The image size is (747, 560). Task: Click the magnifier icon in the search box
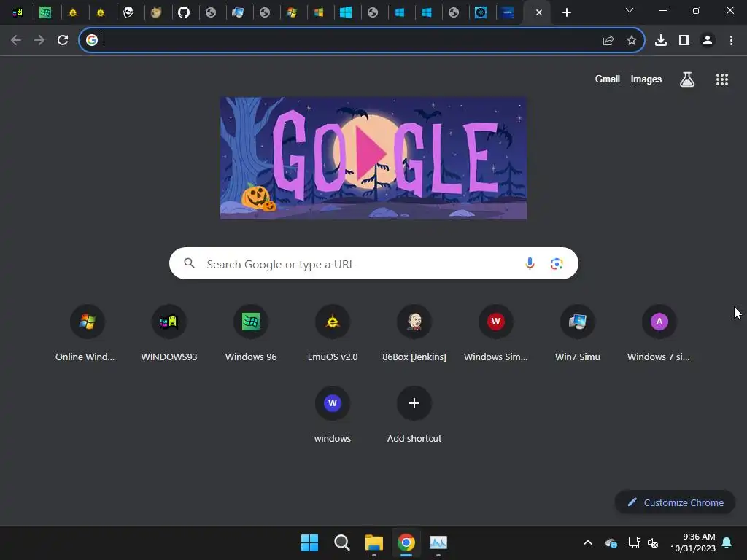[x=189, y=263]
